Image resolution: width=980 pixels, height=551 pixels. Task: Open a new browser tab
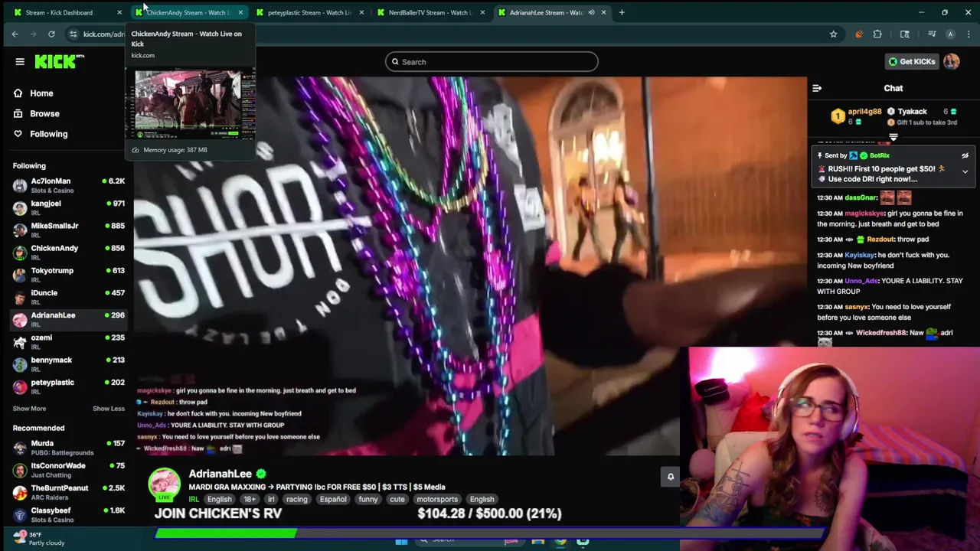click(622, 12)
